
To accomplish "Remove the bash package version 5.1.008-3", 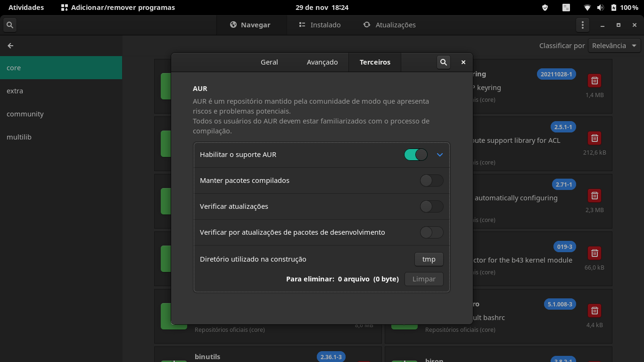I will pyautogui.click(x=594, y=311).
